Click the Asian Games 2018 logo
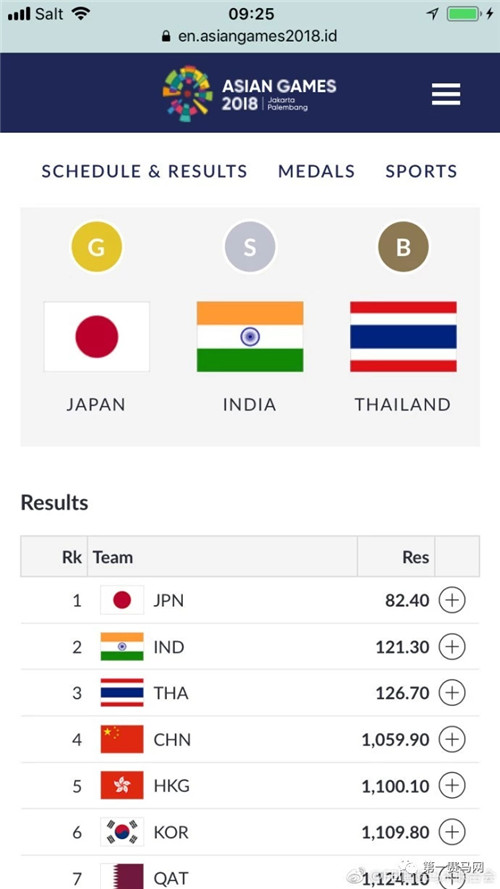Viewport: 500px width, 889px height. [x=249, y=94]
